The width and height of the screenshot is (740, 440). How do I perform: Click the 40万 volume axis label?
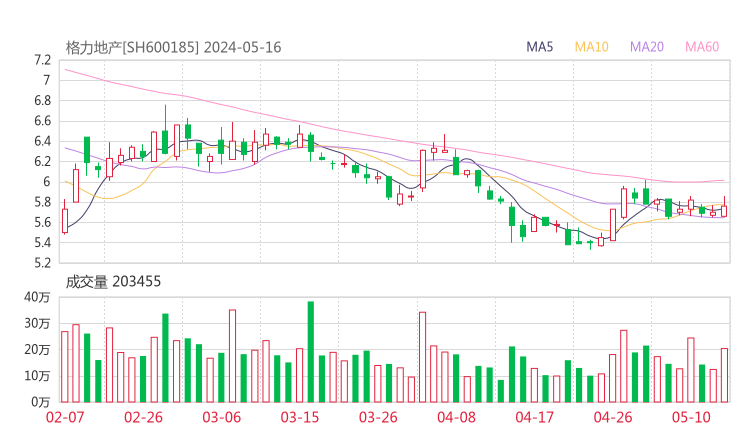(x=37, y=297)
